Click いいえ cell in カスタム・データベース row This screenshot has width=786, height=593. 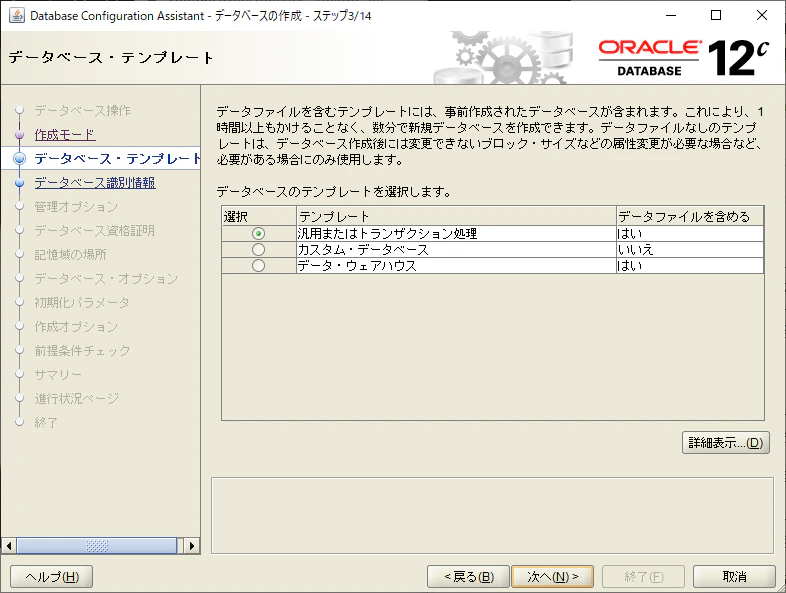click(690, 250)
